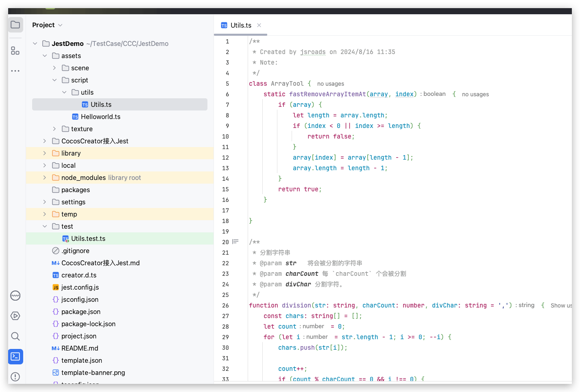Switch to the Utils.ts editor tab
The image size is (580, 392).
[241, 25]
